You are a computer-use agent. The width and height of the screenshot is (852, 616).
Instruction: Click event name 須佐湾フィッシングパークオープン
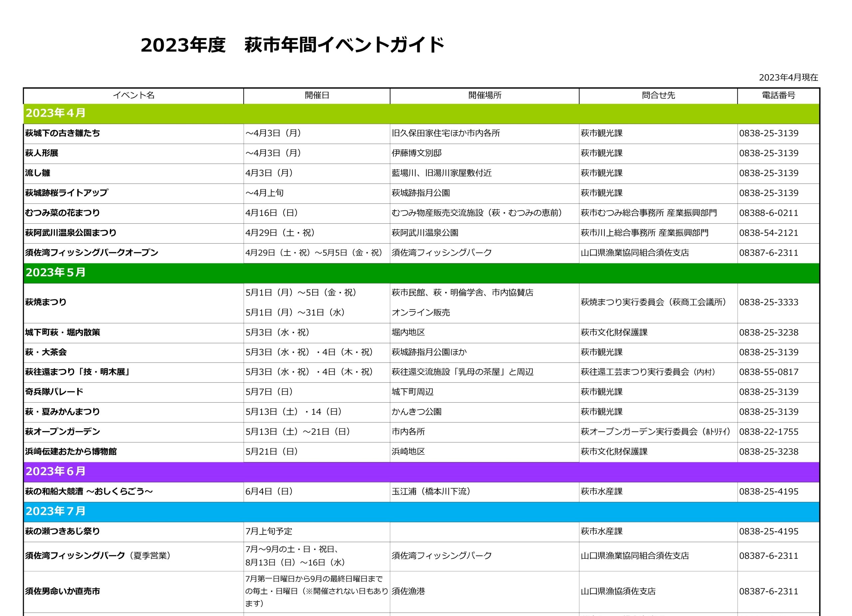(92, 253)
